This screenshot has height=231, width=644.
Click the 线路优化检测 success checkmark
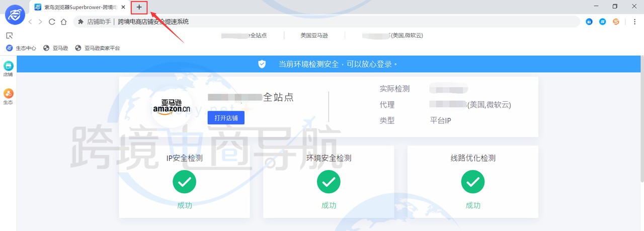[473, 182]
